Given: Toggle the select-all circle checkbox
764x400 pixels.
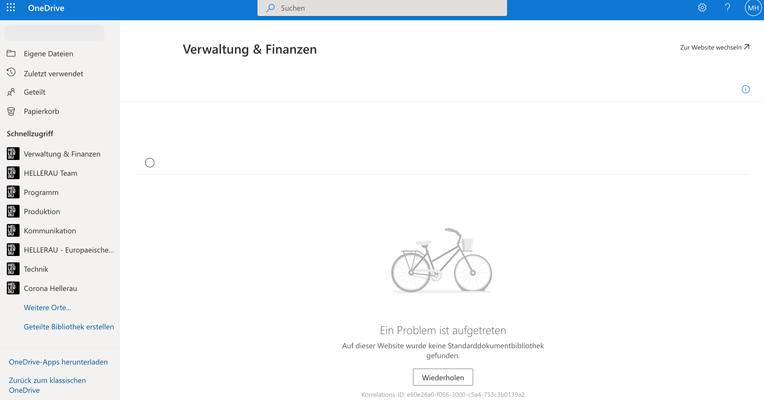Looking at the screenshot, I should [150, 163].
